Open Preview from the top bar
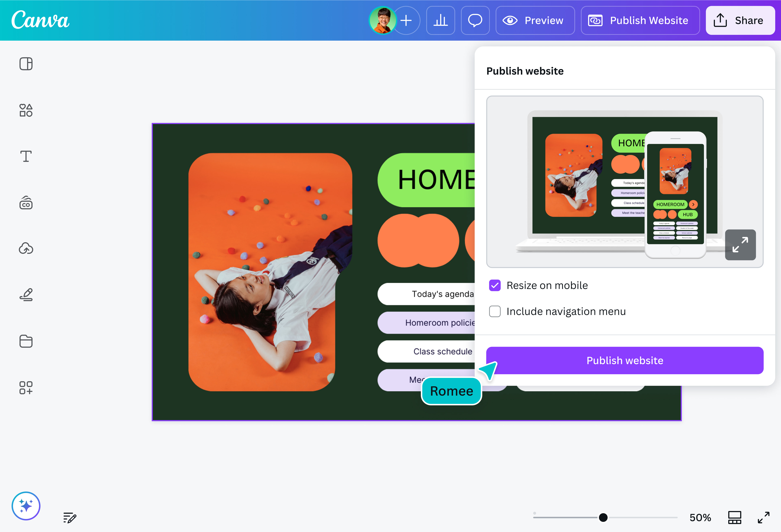Viewport: 781px width, 532px height. 535,20
